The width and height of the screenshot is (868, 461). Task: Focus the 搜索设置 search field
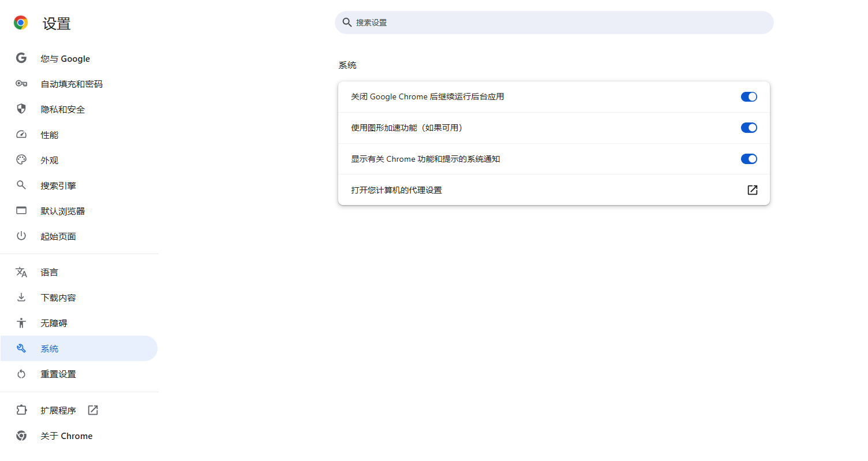pos(554,23)
